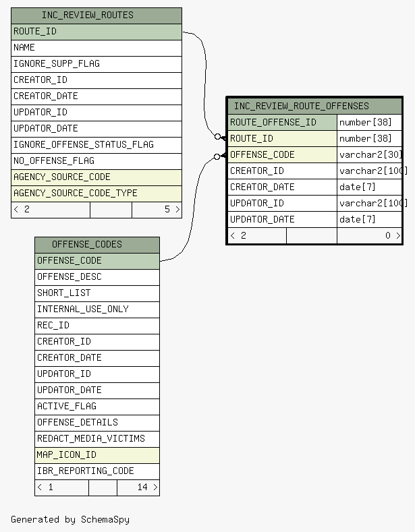Click the date[7] type of CREATOR_DATE
Image resolution: width=415 pixels, height=532 pixels.
[x=370, y=187]
